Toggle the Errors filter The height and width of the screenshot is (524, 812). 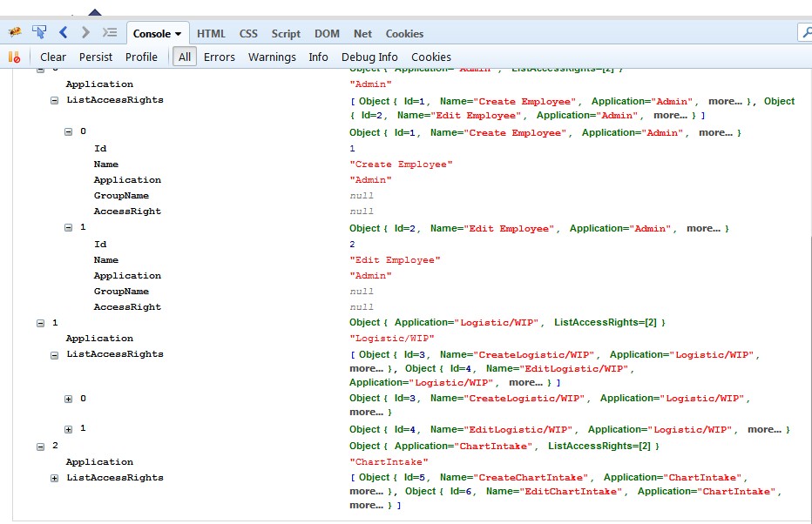(x=220, y=57)
